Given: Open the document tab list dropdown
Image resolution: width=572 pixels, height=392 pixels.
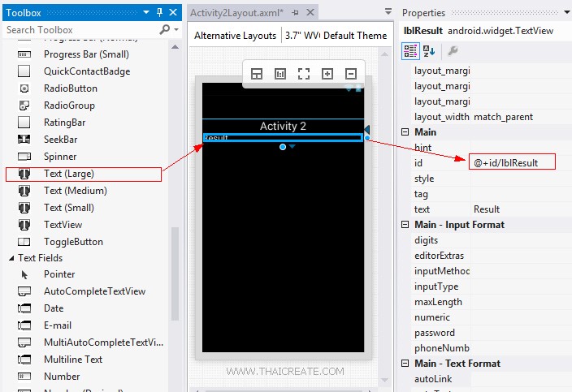Looking at the screenshot, I should click(x=388, y=12).
